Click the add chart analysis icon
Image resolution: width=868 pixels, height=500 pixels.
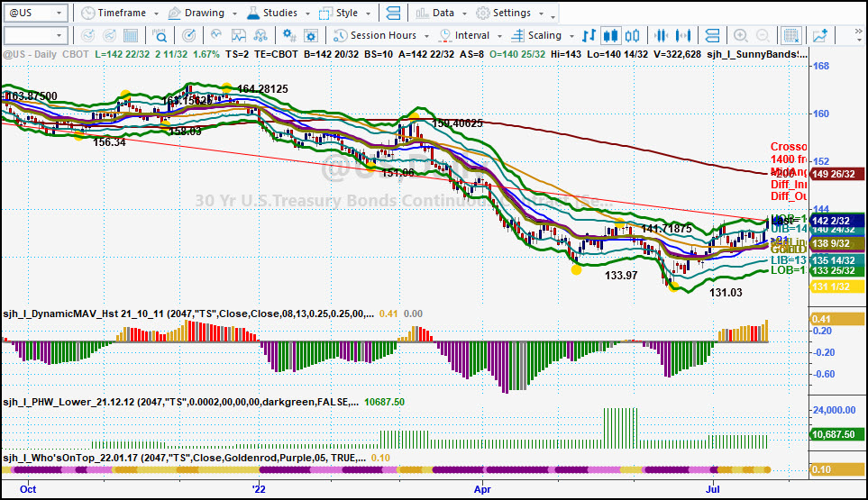(x=87, y=35)
